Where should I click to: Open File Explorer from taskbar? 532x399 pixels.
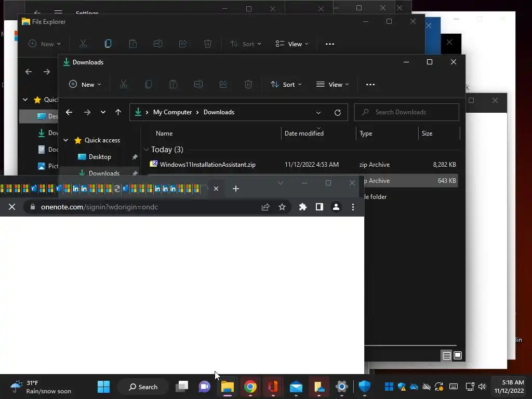pyautogui.click(x=228, y=387)
